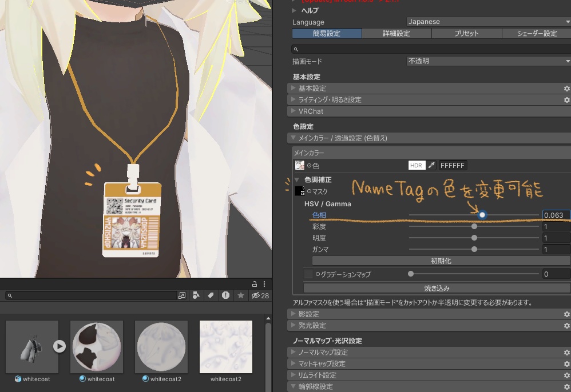Click the グラデーションマップ slider handle
571x392 pixels.
[411, 274]
